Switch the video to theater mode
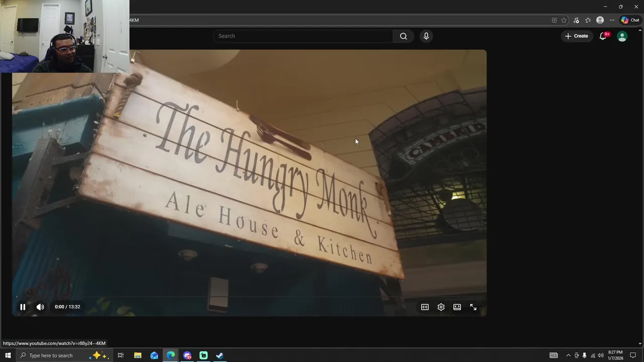 pos(457,307)
